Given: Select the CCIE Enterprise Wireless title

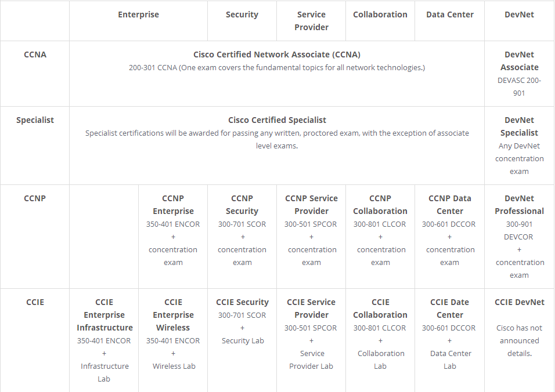Looking at the screenshot, I should coord(173,315).
